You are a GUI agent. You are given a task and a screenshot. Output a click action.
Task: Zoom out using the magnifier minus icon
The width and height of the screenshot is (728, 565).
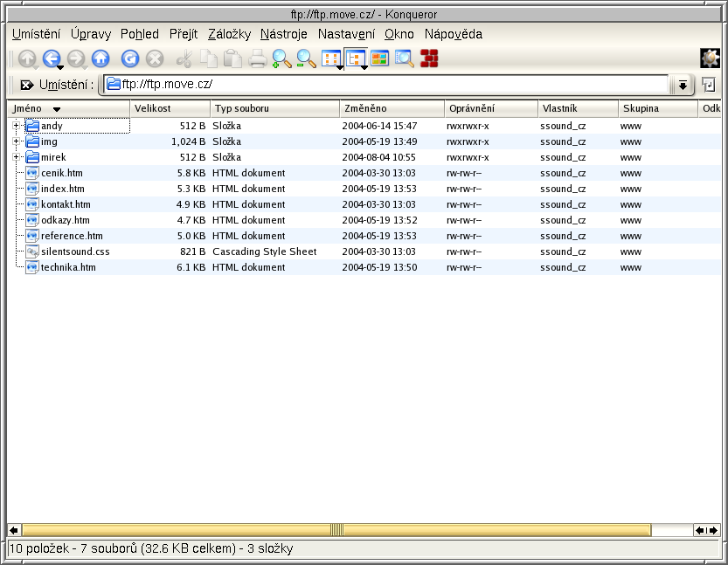tap(307, 59)
